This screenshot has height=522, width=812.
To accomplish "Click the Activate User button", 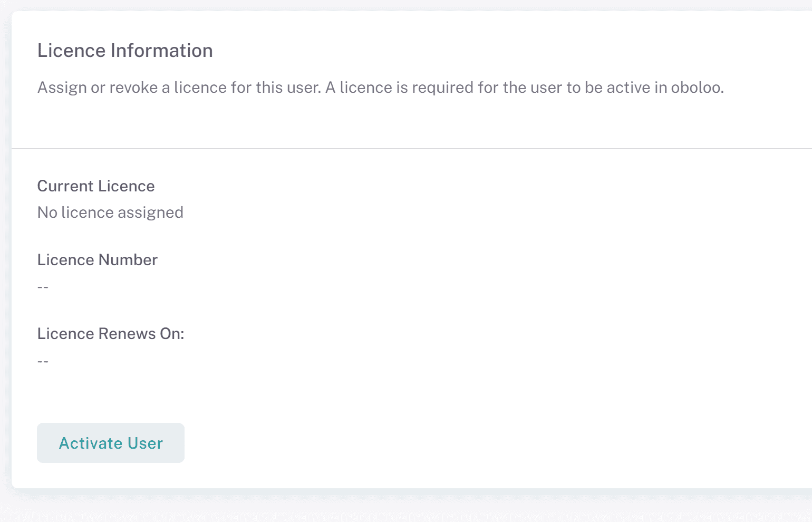I will click(111, 443).
